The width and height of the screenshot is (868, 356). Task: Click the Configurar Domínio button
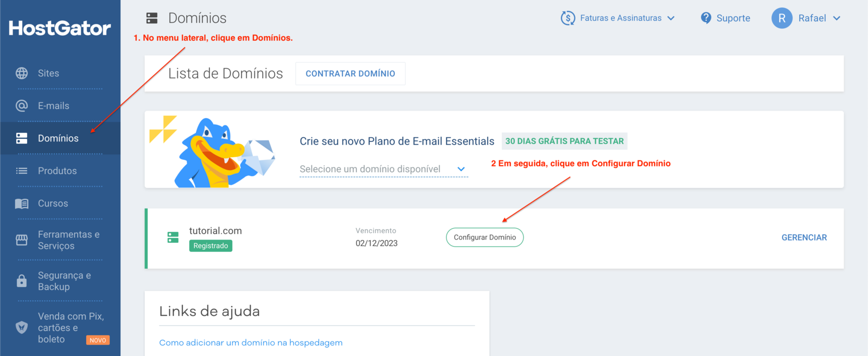tap(485, 237)
